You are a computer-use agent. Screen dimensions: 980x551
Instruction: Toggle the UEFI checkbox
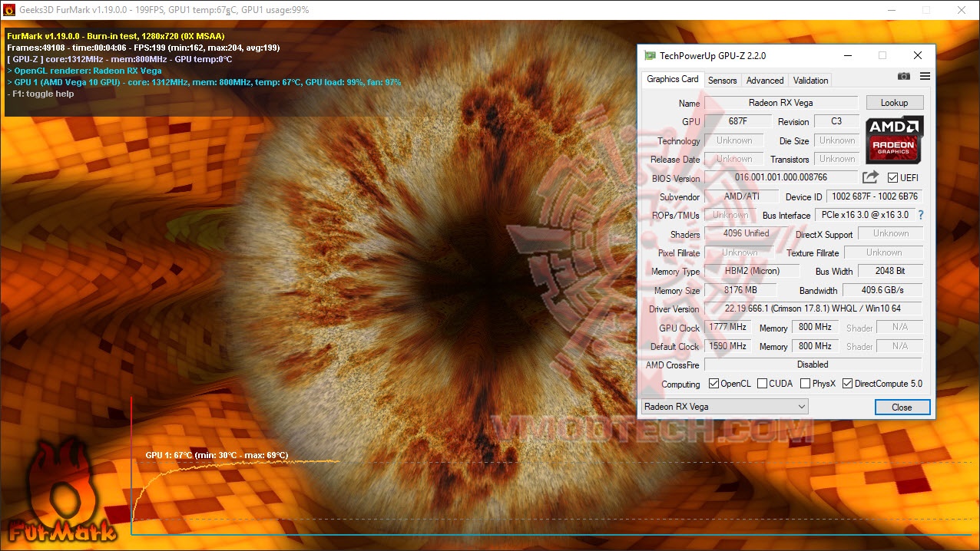pyautogui.click(x=892, y=178)
